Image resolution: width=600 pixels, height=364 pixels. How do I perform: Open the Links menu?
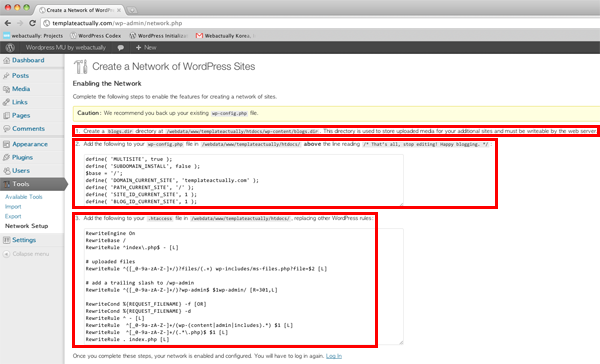click(x=20, y=102)
